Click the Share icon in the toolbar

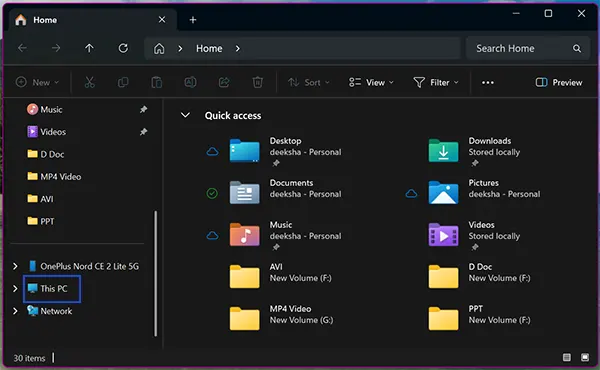click(x=224, y=82)
